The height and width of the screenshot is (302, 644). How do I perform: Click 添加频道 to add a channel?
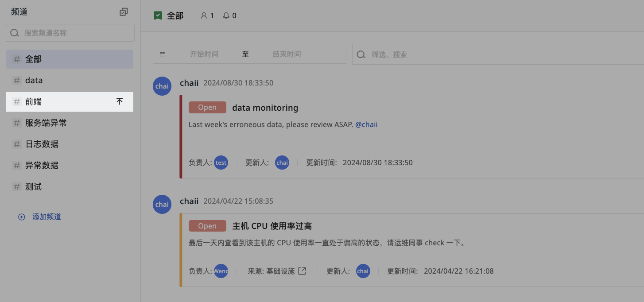tap(47, 217)
